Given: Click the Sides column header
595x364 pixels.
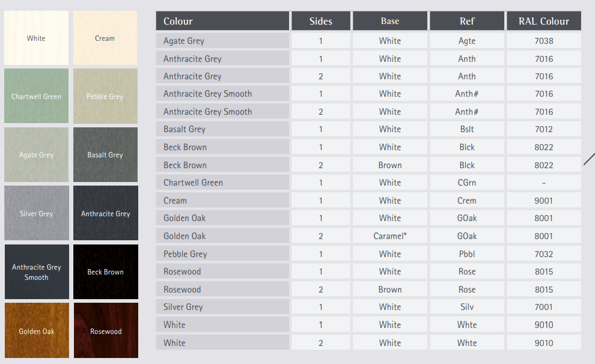Looking at the screenshot, I should (x=321, y=21).
